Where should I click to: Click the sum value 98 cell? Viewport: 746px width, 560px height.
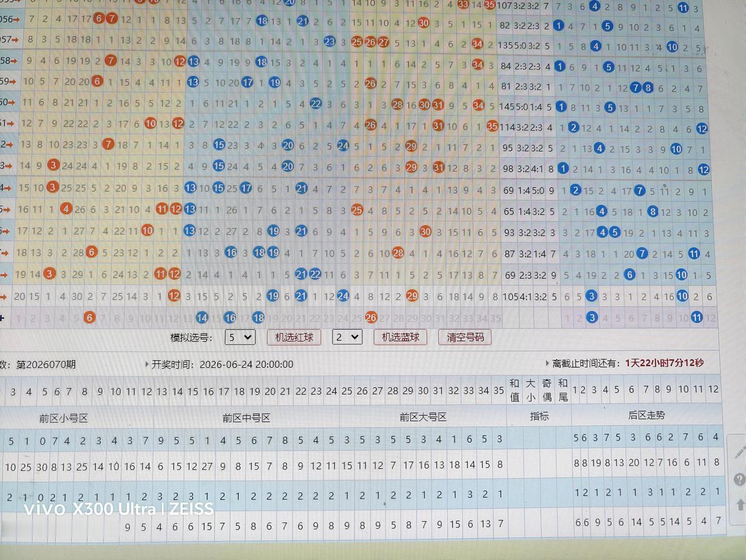click(508, 169)
